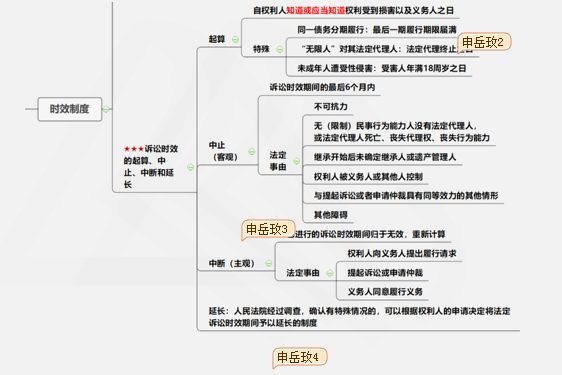The width and height of the screenshot is (562, 375).
Task: Open the 申岳玫3 comment bubble
Action: (268, 229)
